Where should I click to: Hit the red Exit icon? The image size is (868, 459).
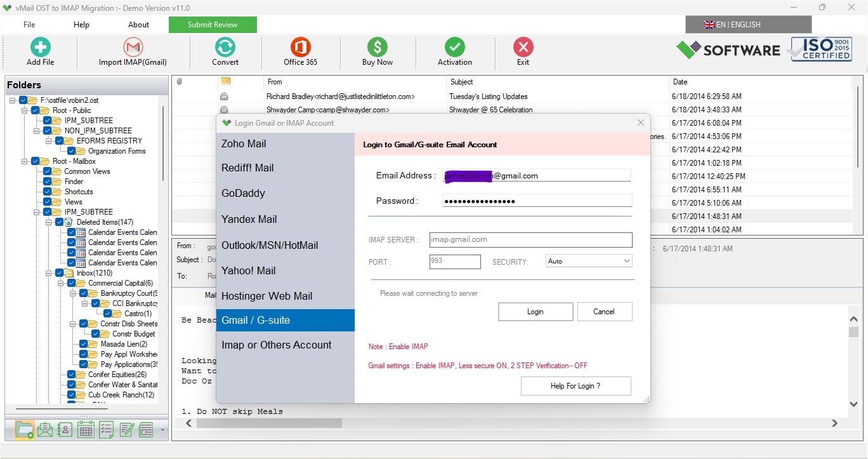(523, 47)
